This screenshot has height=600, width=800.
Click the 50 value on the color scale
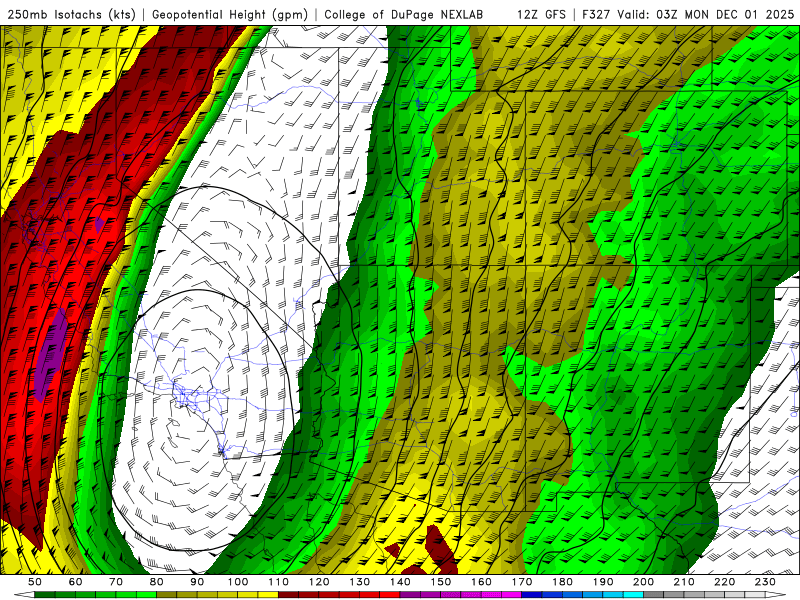click(x=35, y=582)
